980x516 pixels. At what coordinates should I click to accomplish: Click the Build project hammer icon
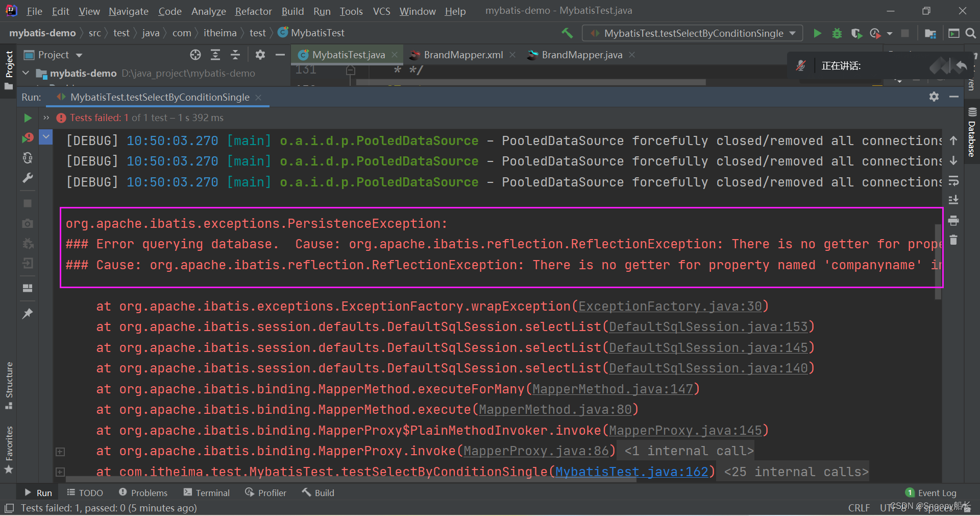coord(567,33)
